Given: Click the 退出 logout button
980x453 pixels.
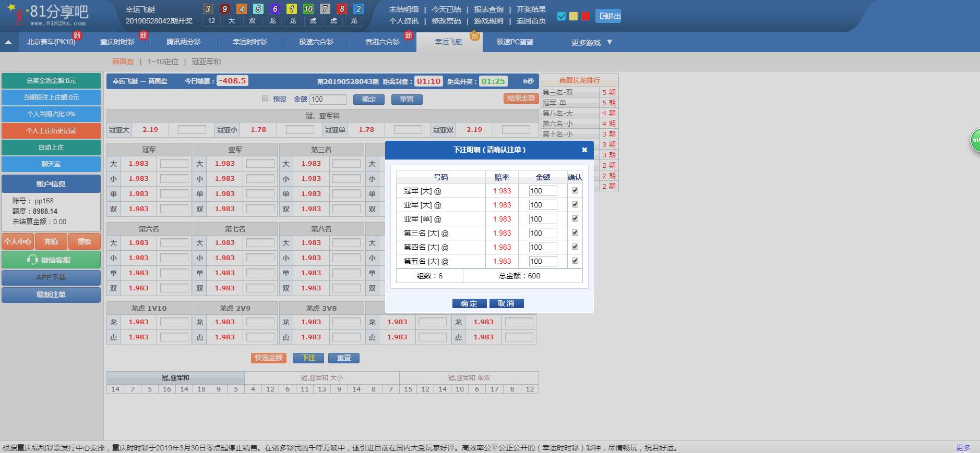Looking at the screenshot, I should point(608,16).
